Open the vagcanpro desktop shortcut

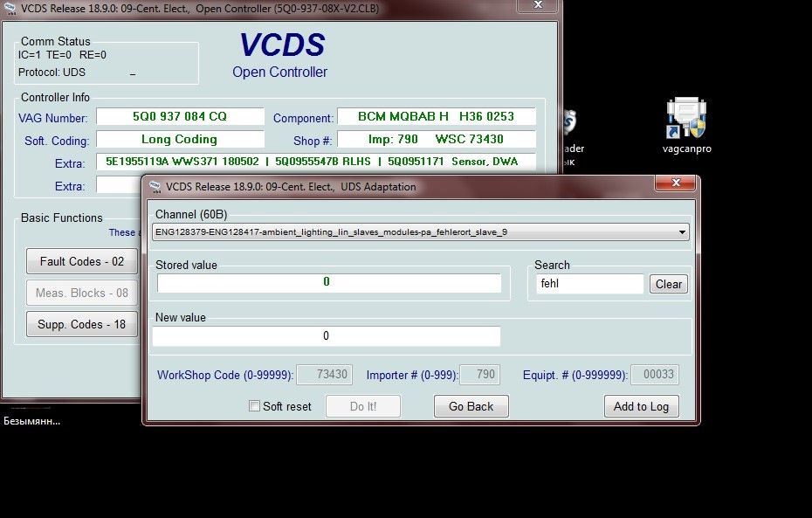[686, 126]
